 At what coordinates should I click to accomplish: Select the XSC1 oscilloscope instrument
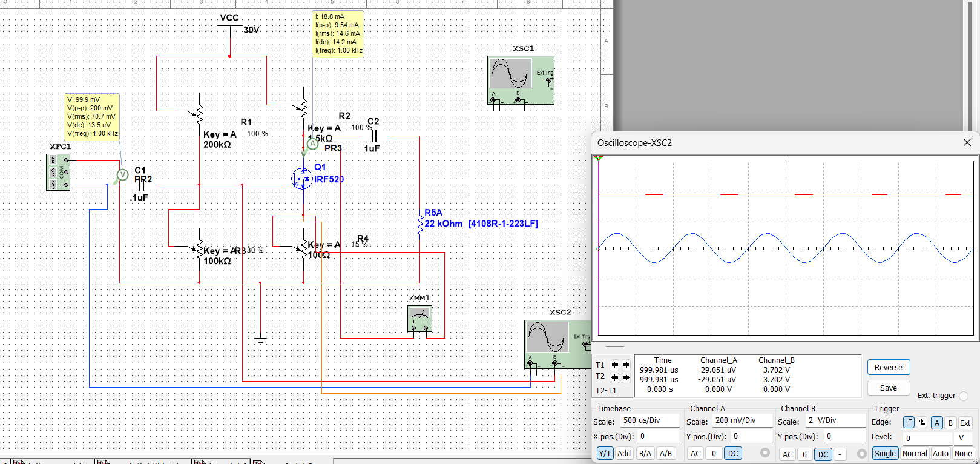521,80
